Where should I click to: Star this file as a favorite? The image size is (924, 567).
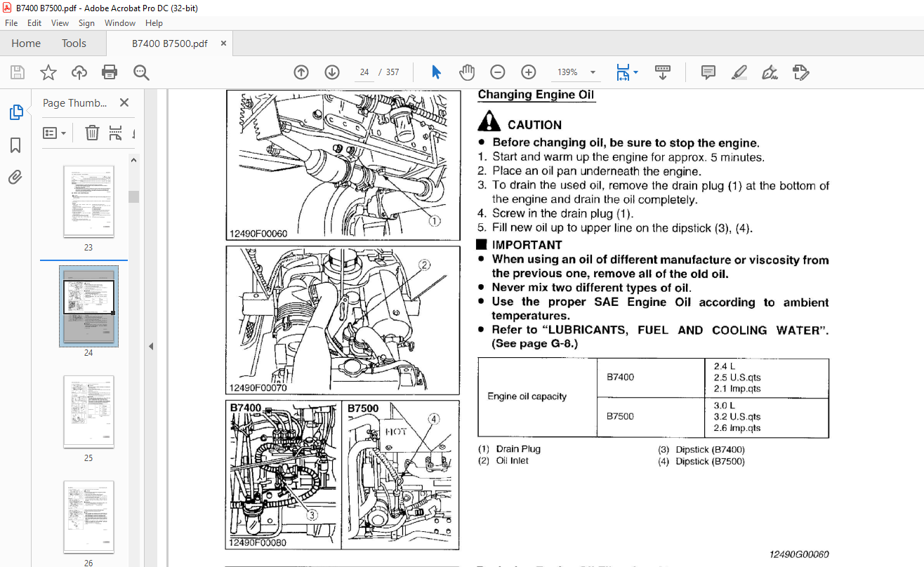[x=48, y=72]
